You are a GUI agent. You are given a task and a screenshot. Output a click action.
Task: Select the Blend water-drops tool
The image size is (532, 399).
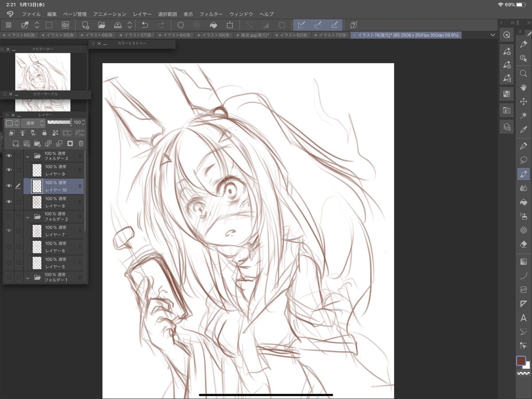coord(524,188)
